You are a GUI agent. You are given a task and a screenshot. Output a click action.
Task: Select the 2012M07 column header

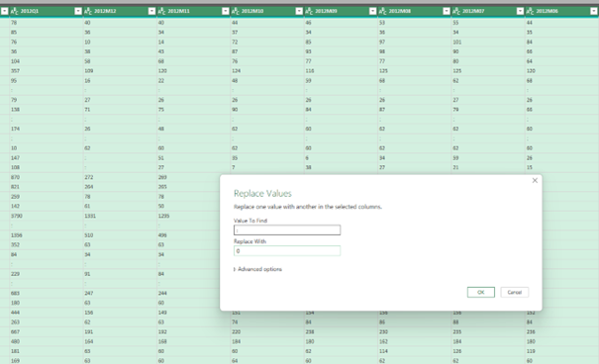[488, 11]
